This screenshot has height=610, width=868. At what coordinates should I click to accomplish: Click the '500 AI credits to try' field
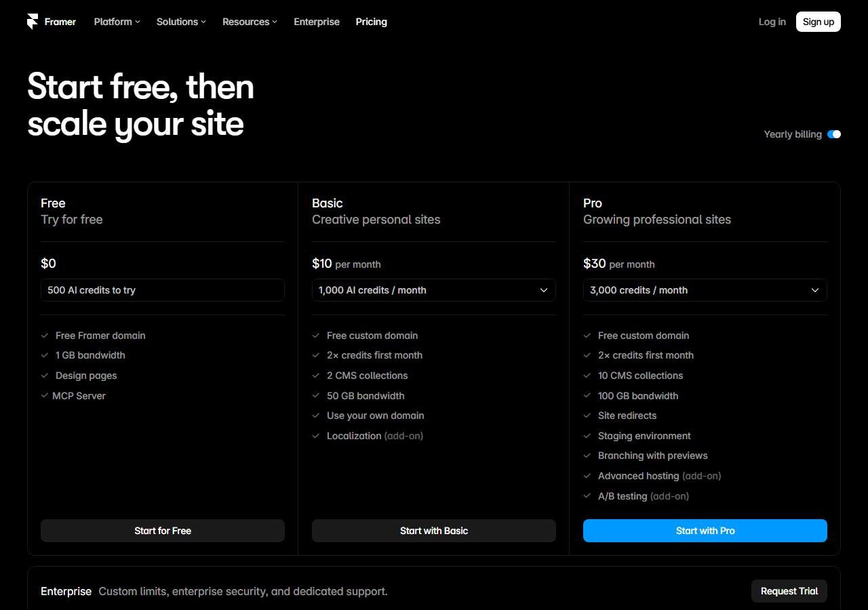tap(163, 290)
